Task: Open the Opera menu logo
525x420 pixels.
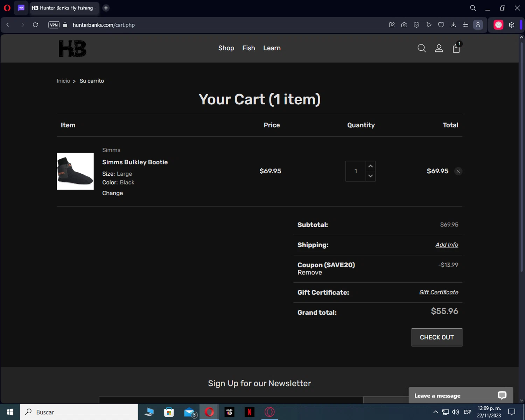Action: click(x=7, y=8)
